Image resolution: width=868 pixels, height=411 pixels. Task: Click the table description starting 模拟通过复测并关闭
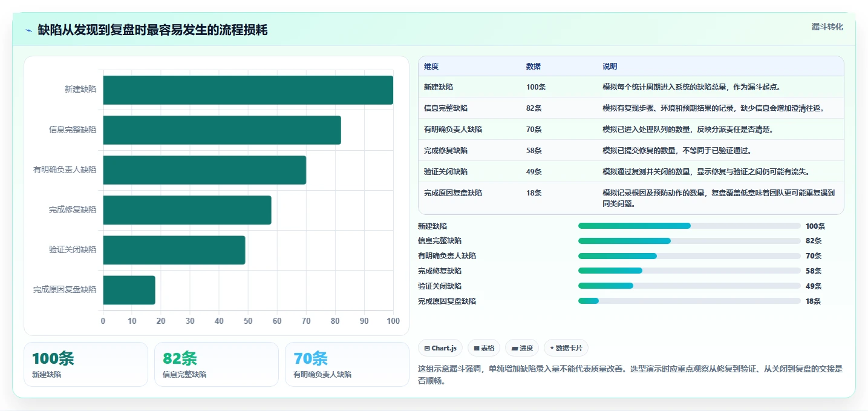tap(706, 171)
